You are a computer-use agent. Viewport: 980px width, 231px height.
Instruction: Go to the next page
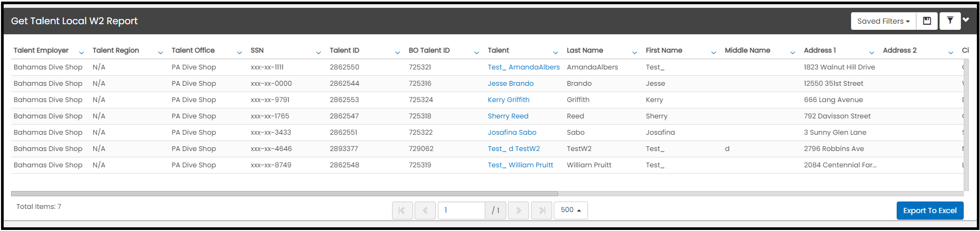[x=518, y=210]
